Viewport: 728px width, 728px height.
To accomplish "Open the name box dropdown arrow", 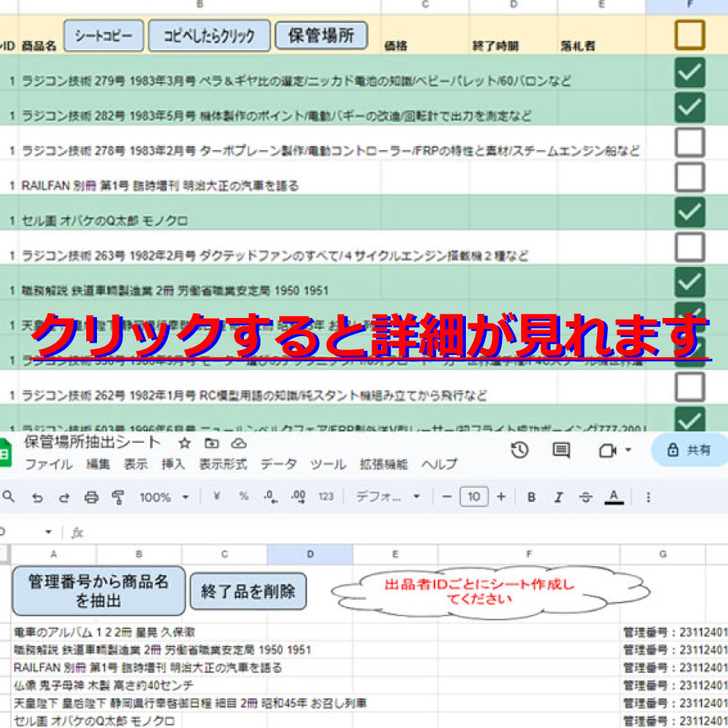I will [x=48, y=532].
